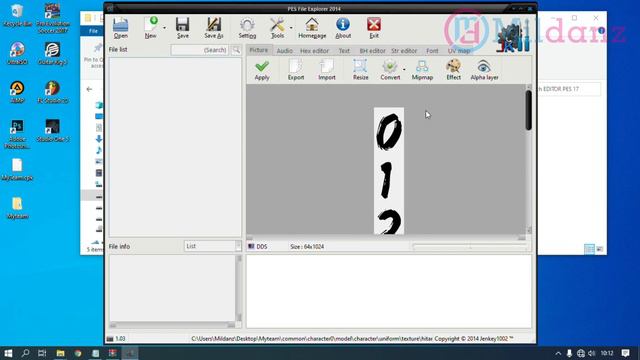Click the number texture preview image

pos(389,171)
